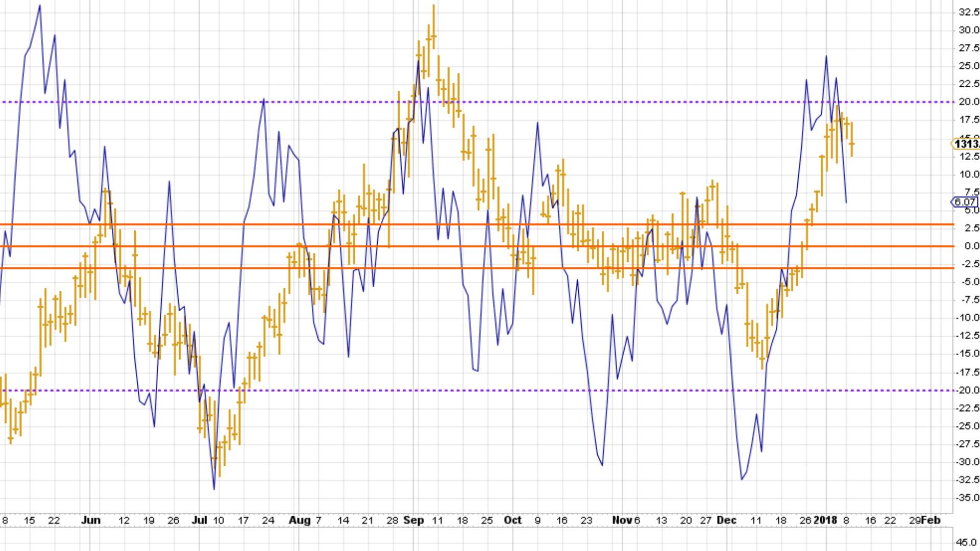Screen dimensions: 980x551
Task: Click the 15 date label before Jun
Action: coord(29,520)
